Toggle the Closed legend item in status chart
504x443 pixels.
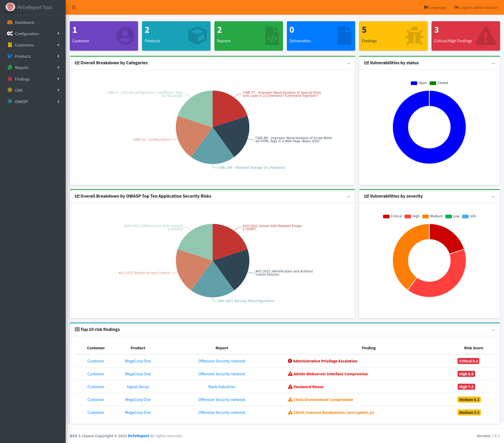439,83
